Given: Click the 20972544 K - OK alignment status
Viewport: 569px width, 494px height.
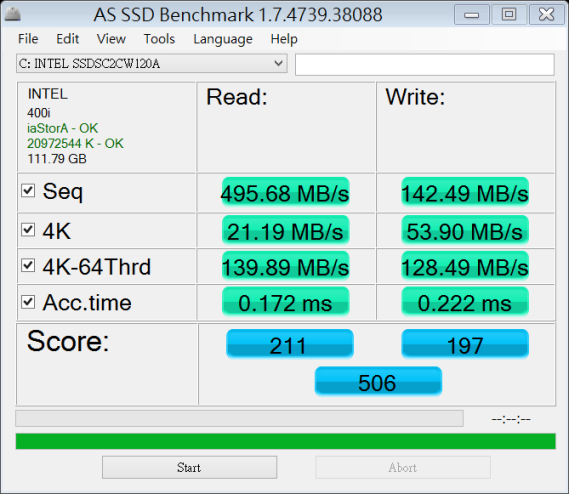Looking at the screenshot, I should pyautogui.click(x=75, y=143).
